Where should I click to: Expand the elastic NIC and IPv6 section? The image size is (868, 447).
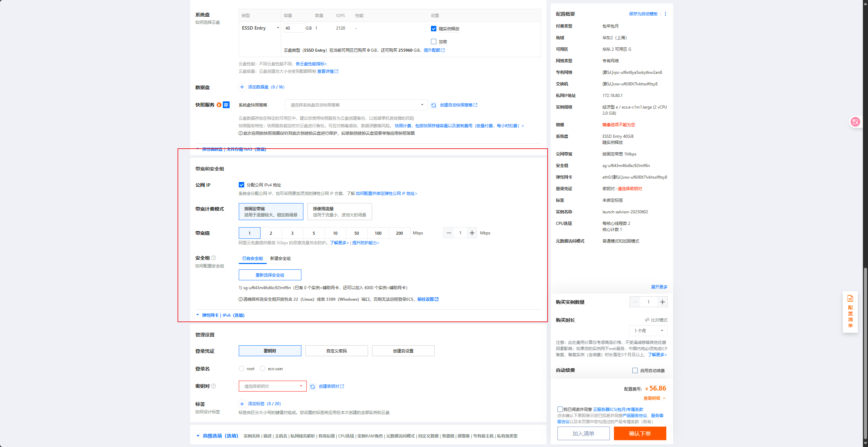tap(223, 315)
